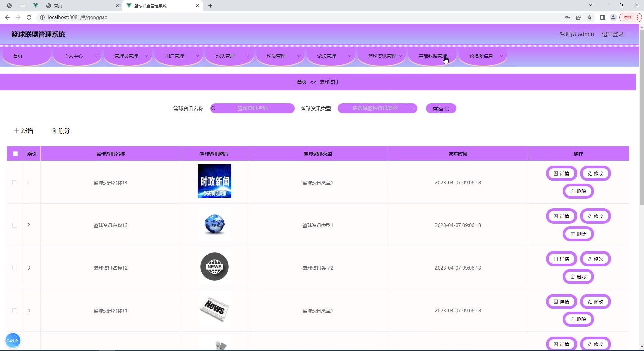Click 修改 for 篮球资讯名称13
644x351 pixels.
pyautogui.click(x=595, y=216)
